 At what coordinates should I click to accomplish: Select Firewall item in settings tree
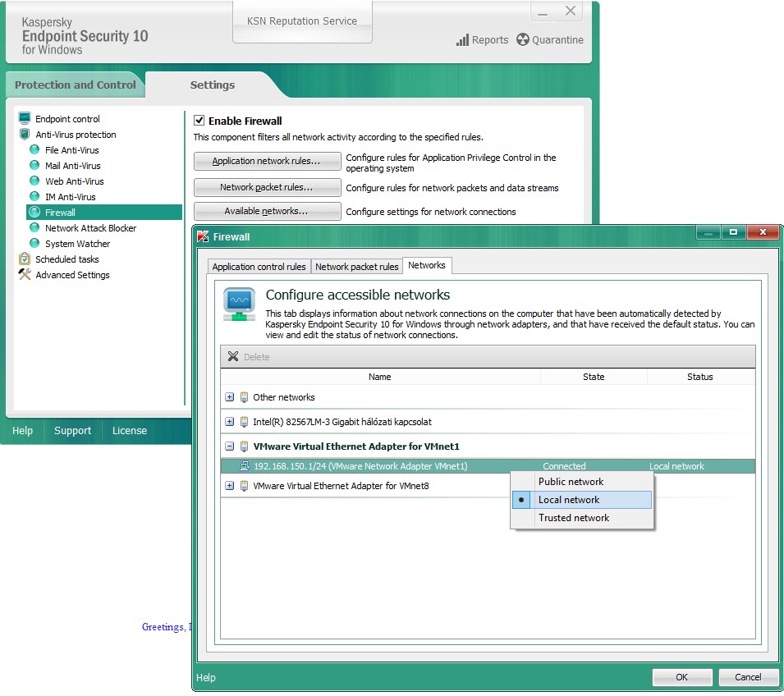tap(104, 212)
